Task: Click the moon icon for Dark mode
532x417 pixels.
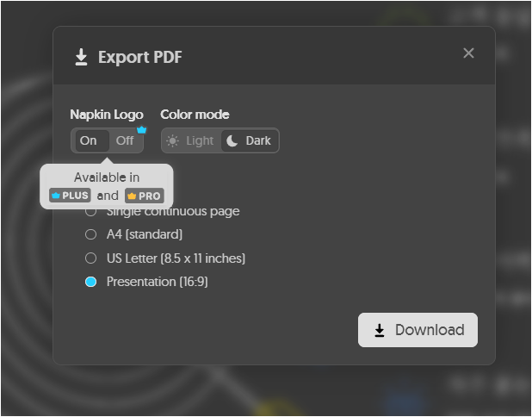Action: (232, 140)
